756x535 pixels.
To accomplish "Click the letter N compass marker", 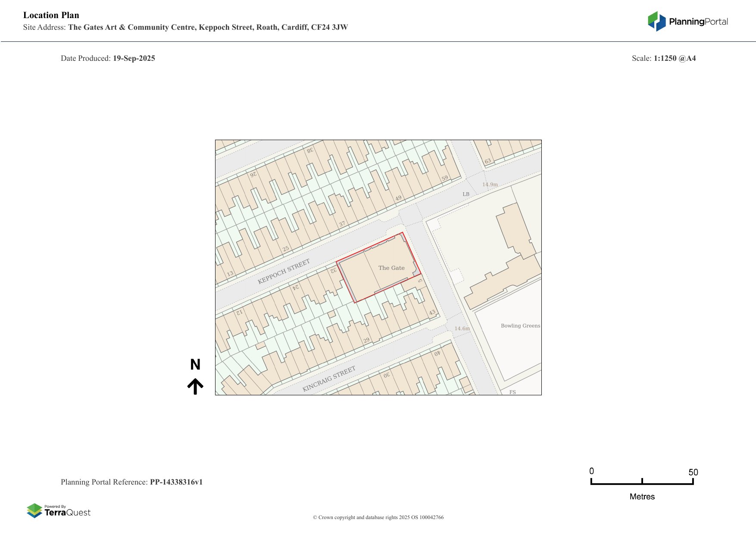I will click(195, 365).
